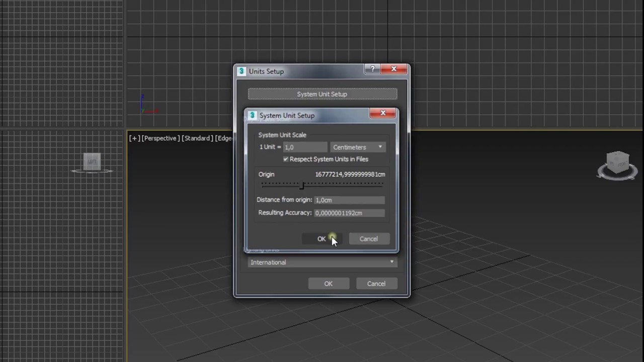The height and width of the screenshot is (362, 644).
Task: Click the ViewCube in the Perspective viewport
Action: [x=617, y=165]
